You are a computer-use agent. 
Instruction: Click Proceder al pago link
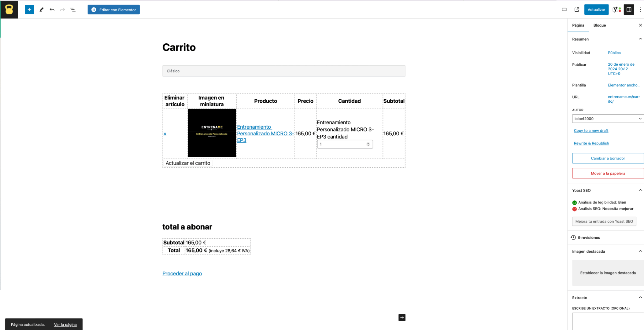(182, 273)
